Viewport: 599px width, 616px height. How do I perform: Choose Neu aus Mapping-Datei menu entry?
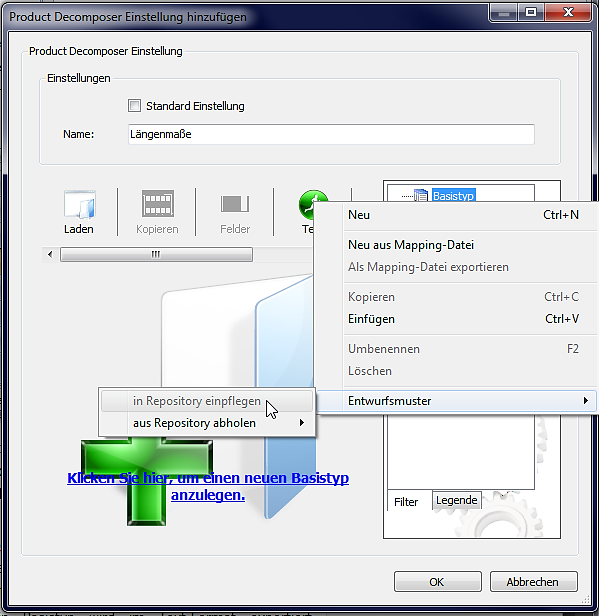(411, 245)
